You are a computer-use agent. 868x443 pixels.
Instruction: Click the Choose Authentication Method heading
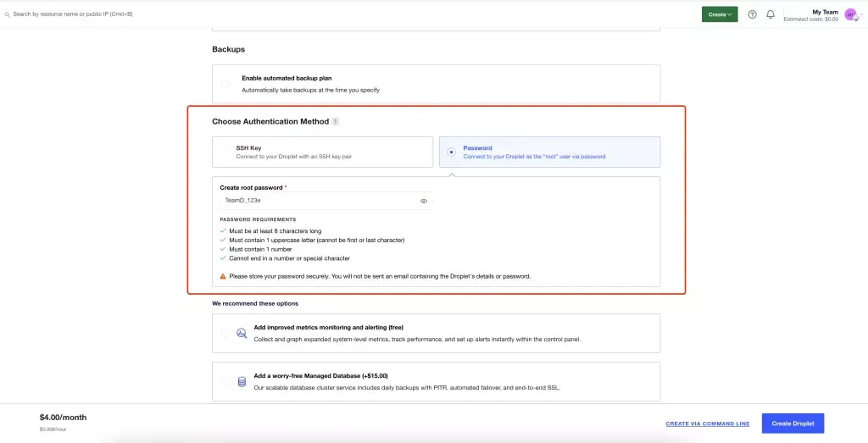[270, 122]
